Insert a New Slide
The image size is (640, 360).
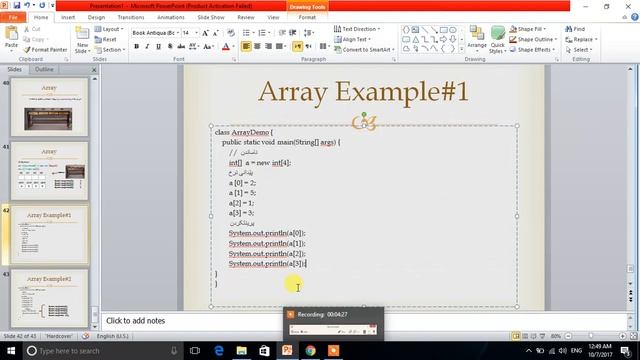point(82,40)
